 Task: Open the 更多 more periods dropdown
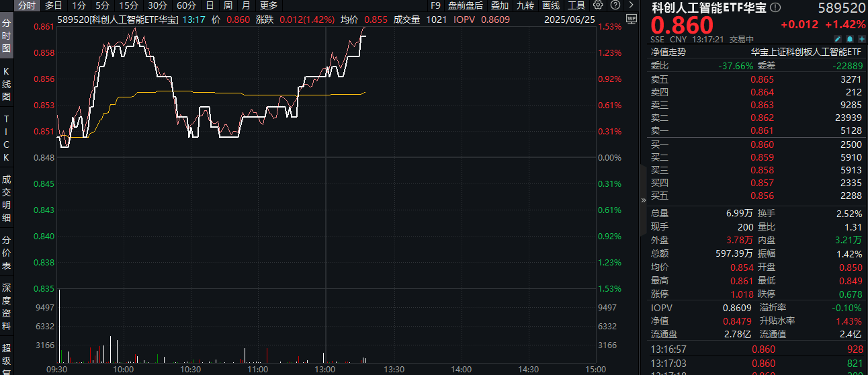coord(269,5)
